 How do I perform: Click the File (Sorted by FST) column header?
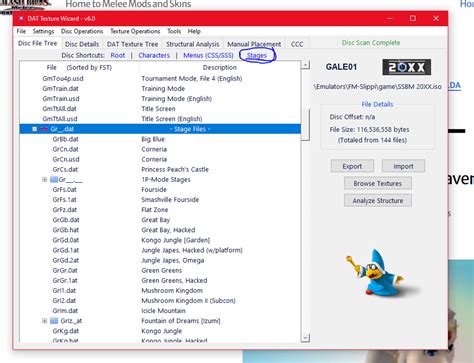pos(79,67)
